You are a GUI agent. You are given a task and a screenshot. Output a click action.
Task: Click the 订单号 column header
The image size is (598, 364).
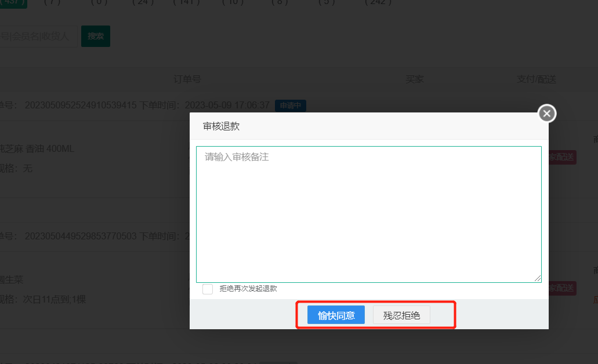pos(187,79)
